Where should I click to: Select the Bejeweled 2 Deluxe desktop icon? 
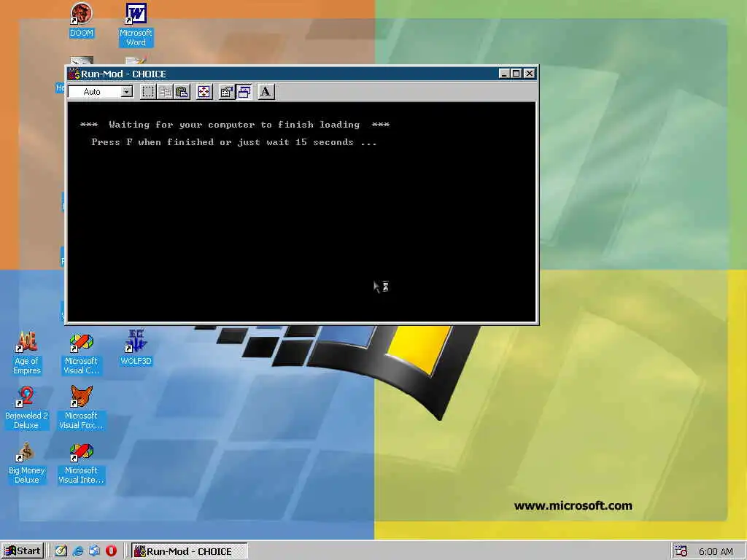(x=26, y=408)
